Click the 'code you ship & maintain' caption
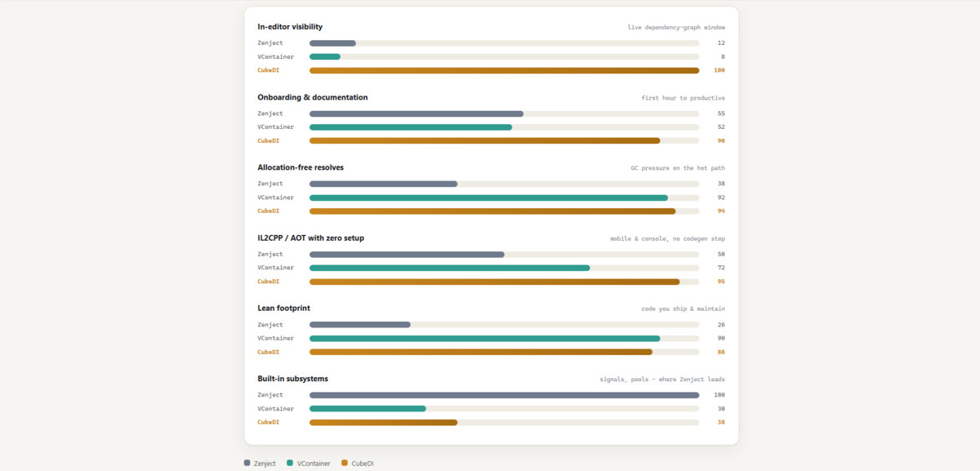The image size is (980, 471). pos(683,309)
